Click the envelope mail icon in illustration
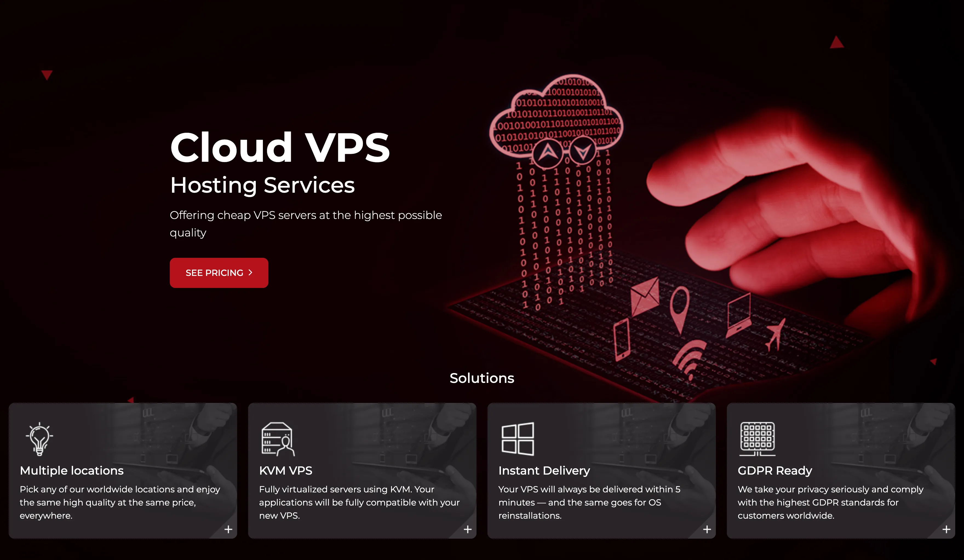The width and height of the screenshot is (964, 560). point(645,297)
